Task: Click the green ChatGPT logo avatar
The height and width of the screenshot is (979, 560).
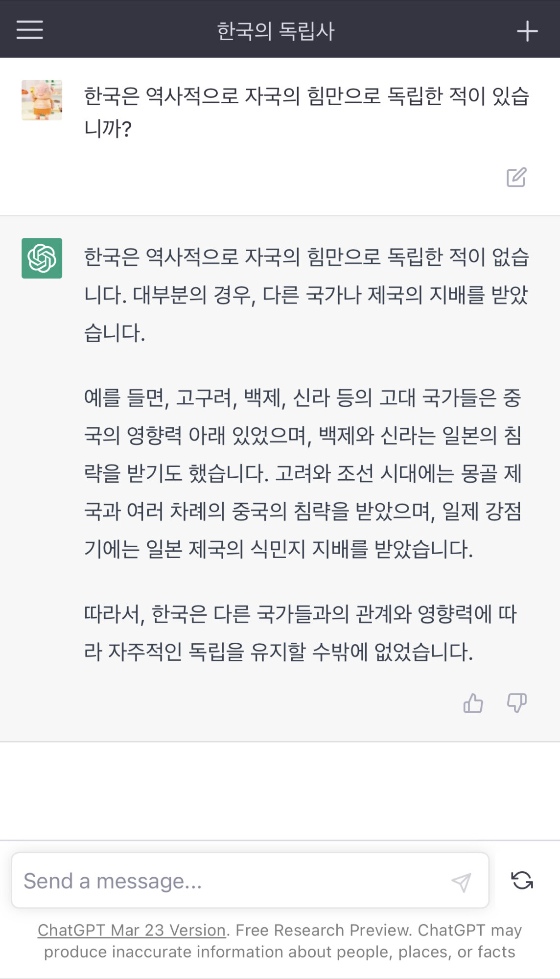Action: [42, 258]
